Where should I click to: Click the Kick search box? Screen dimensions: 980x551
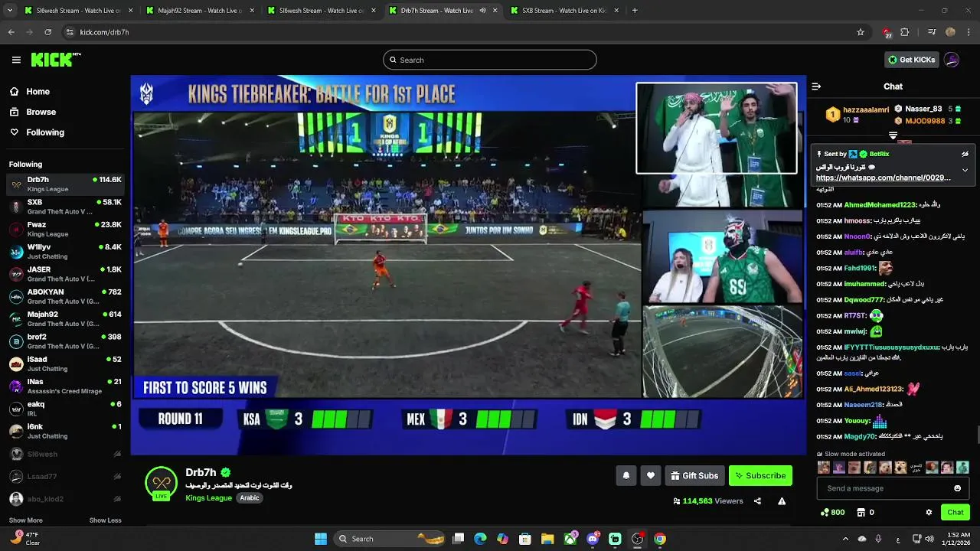[490, 60]
